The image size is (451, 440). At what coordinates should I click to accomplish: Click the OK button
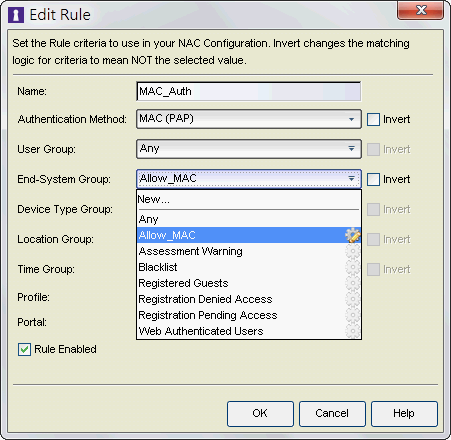(x=260, y=414)
